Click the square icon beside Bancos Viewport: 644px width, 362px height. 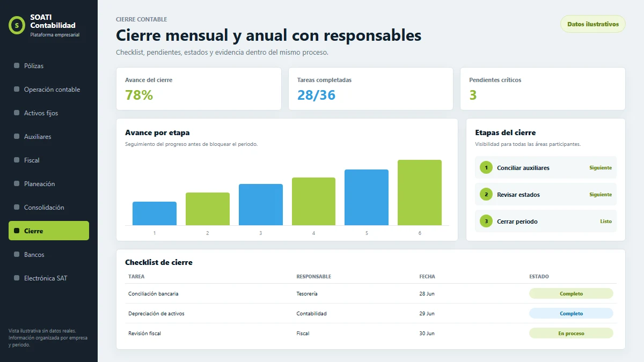pyautogui.click(x=17, y=255)
